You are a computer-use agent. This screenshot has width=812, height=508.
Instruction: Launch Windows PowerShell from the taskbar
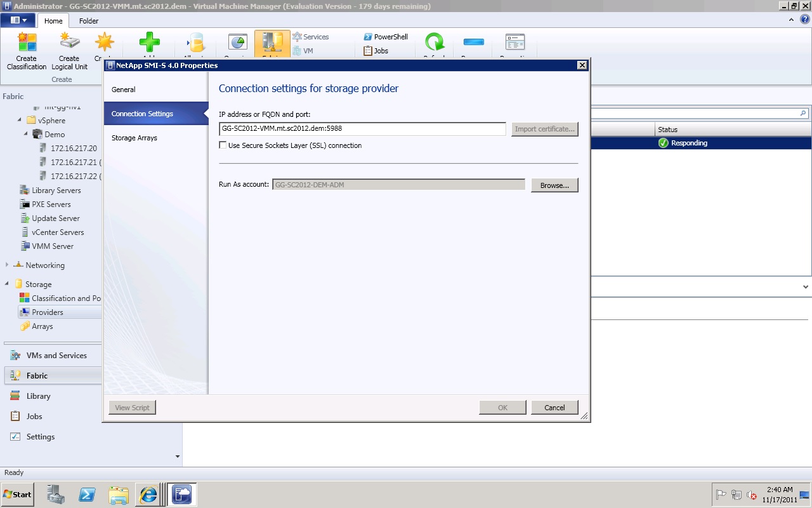[x=87, y=495]
